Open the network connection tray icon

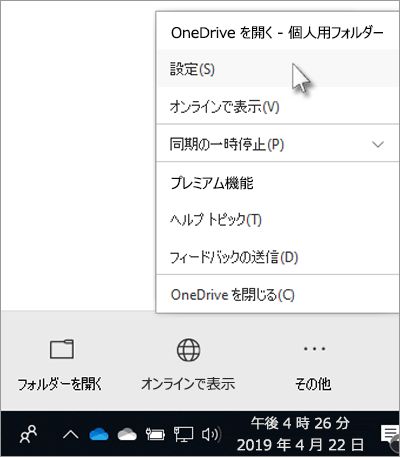pos(183,434)
